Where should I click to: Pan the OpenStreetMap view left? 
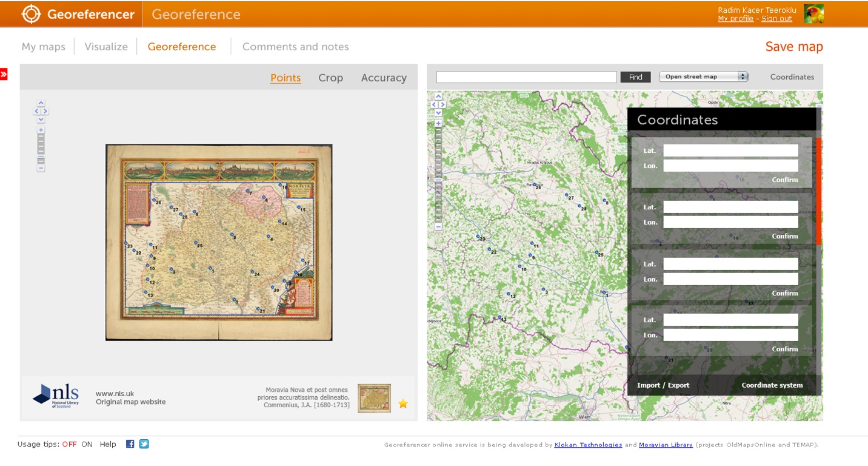tap(434, 104)
